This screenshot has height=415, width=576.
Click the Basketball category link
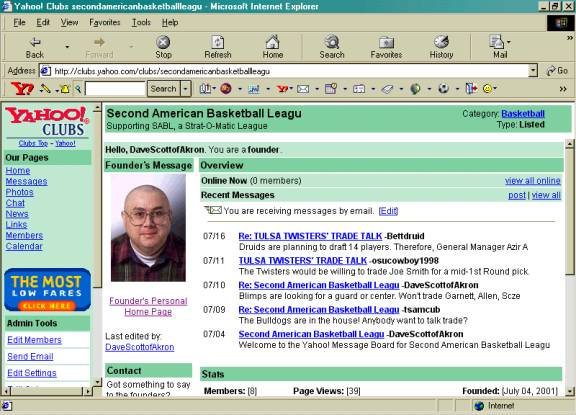point(523,113)
